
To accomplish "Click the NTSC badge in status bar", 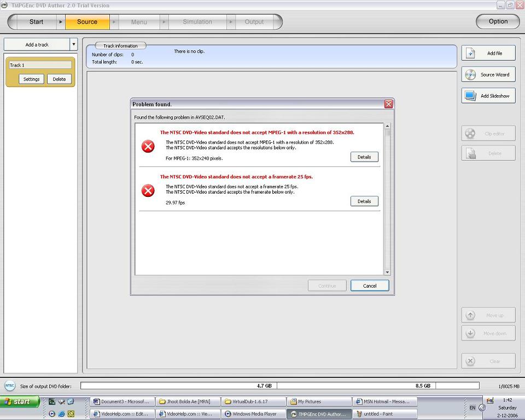I will 10,386.
